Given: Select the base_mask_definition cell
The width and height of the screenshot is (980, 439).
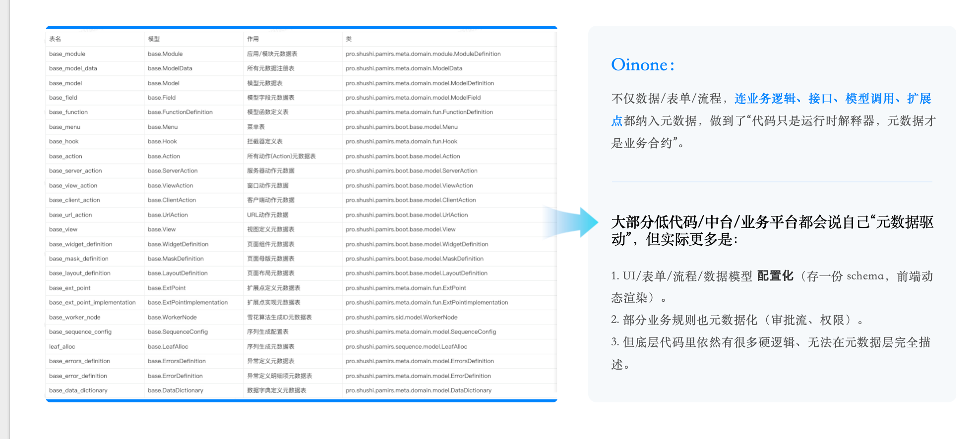Looking at the screenshot, I should point(79,259).
